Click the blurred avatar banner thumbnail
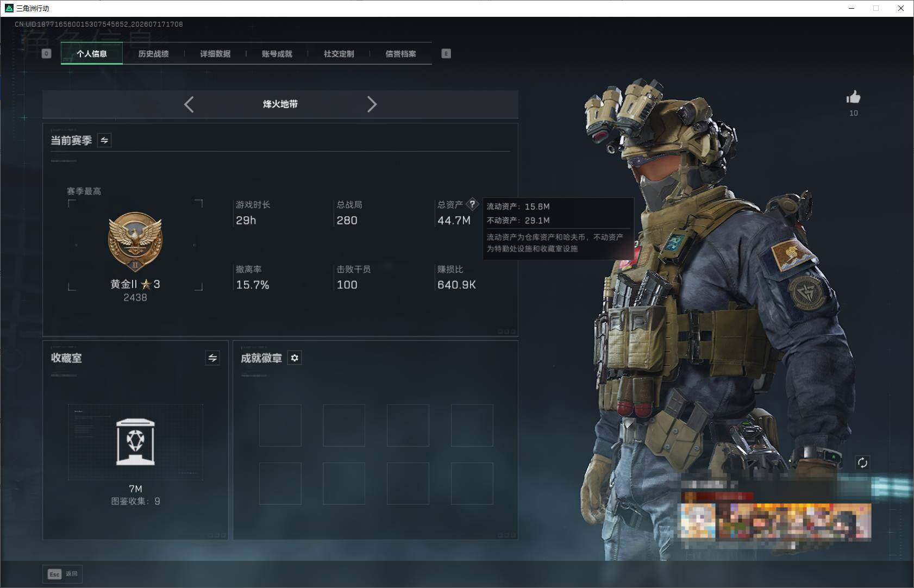 [x=775, y=521]
